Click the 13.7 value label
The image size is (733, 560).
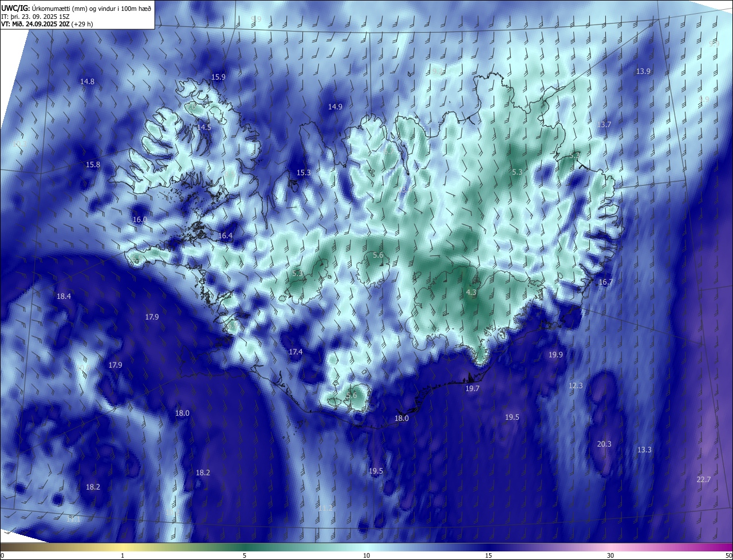click(x=605, y=125)
